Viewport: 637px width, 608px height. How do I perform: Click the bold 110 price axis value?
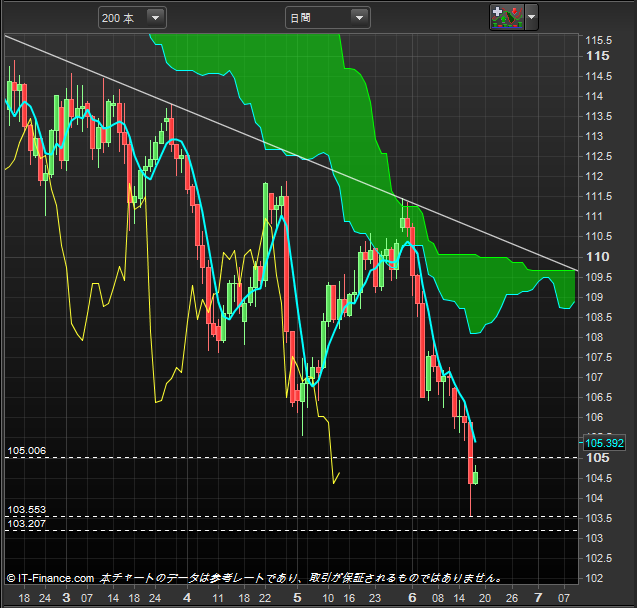pos(598,257)
